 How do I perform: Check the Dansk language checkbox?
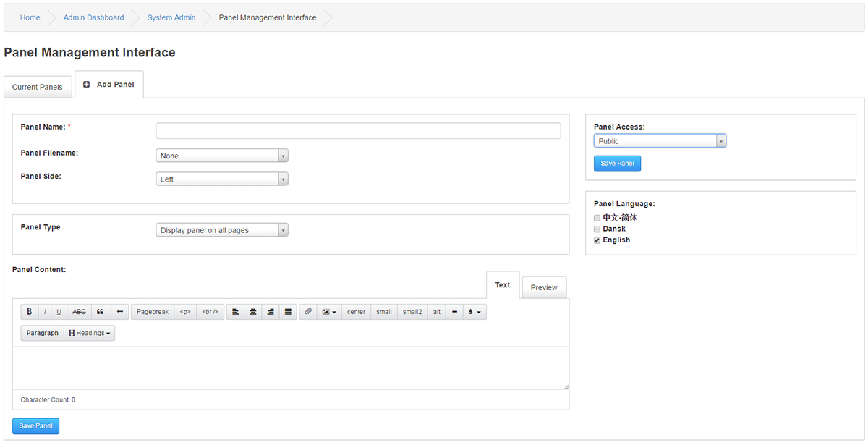597,229
